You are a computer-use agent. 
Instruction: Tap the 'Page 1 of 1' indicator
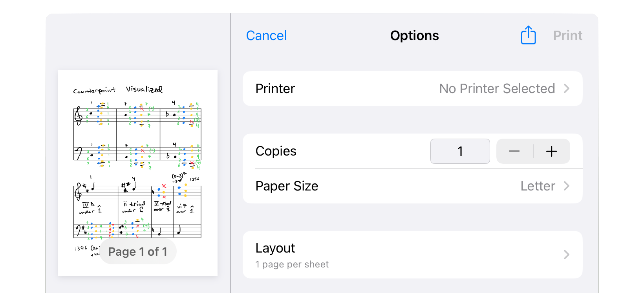138,251
